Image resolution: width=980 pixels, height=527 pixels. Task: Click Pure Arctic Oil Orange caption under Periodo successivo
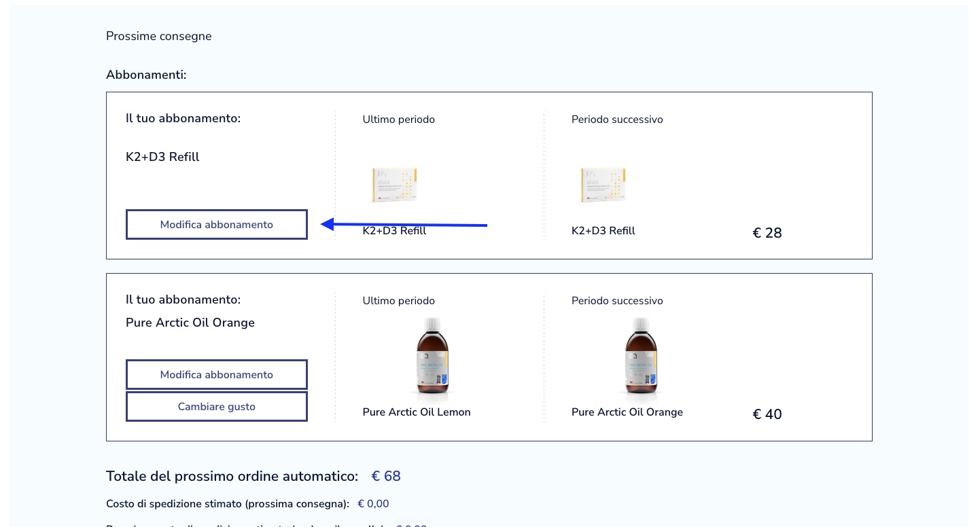click(627, 412)
